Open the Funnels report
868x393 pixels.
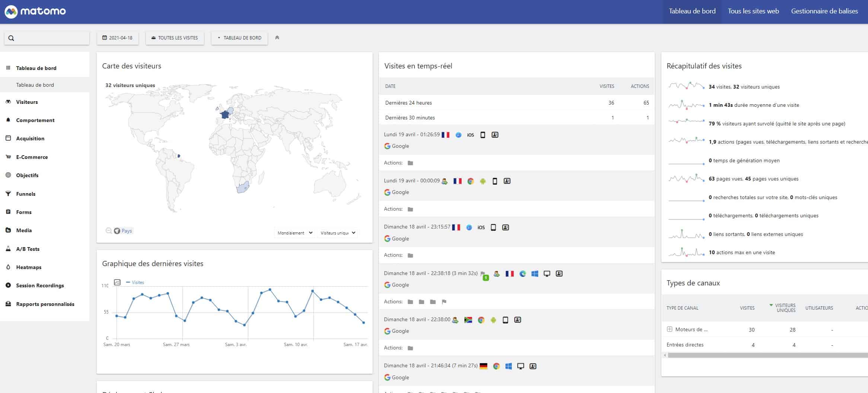[x=25, y=194]
